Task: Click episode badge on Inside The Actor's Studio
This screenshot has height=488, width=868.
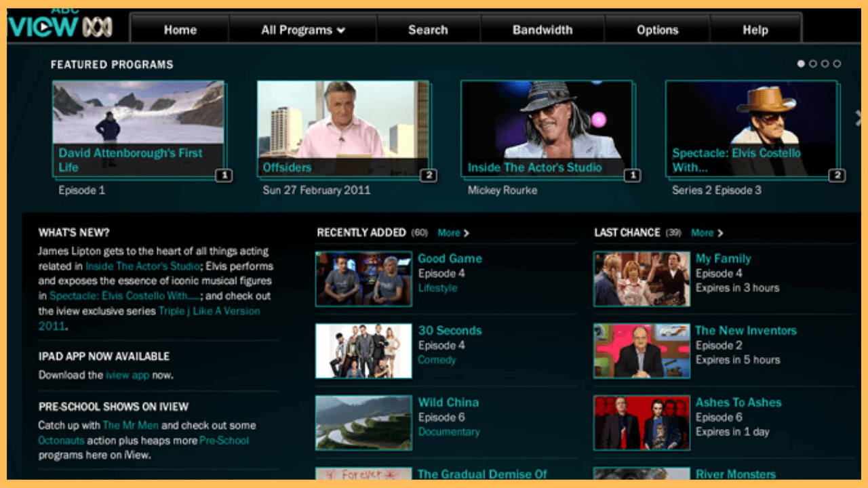Action: 632,176
